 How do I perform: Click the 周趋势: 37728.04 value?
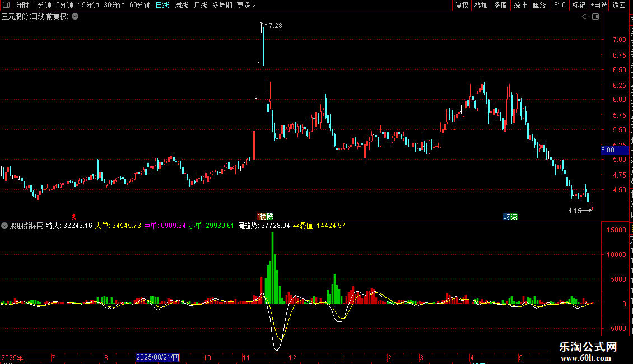264,226
